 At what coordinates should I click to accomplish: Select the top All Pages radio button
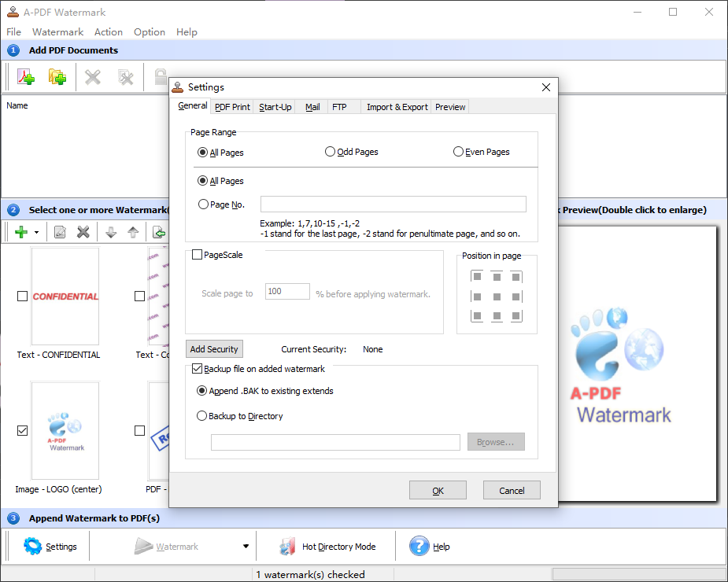(202, 153)
